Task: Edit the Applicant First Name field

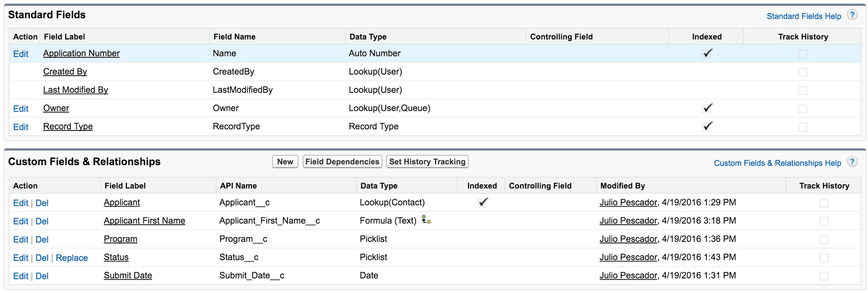Action: 21,221
